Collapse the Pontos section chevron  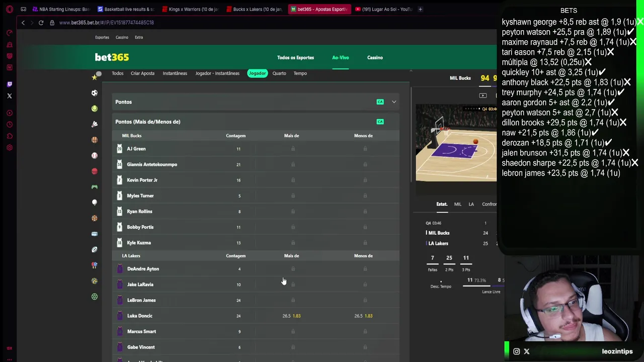[394, 102]
